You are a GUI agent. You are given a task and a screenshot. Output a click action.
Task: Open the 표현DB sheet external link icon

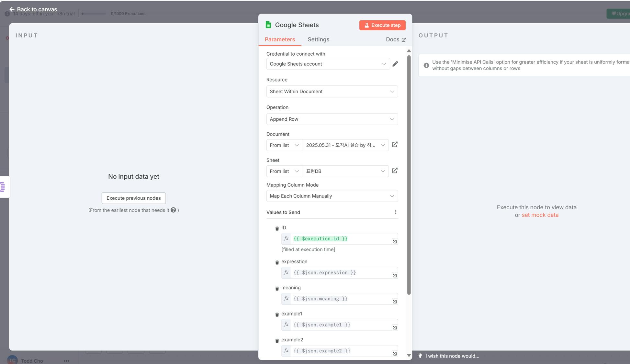pyautogui.click(x=395, y=171)
